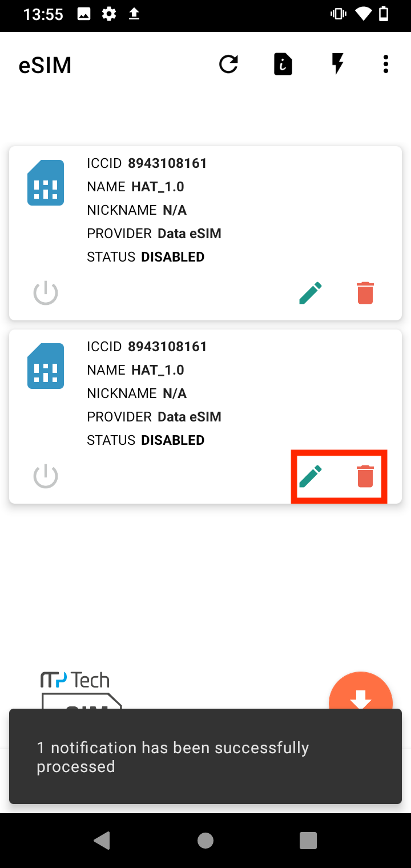Image resolution: width=411 pixels, height=868 pixels.
Task: Open the overflow three-dot menu
Action: pos(385,64)
